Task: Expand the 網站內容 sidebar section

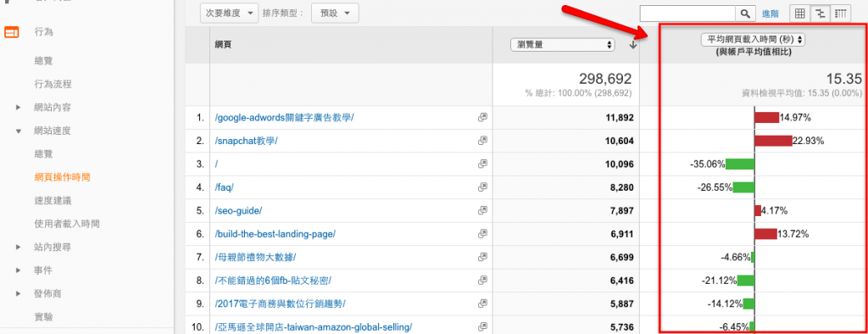Action: tap(19, 108)
